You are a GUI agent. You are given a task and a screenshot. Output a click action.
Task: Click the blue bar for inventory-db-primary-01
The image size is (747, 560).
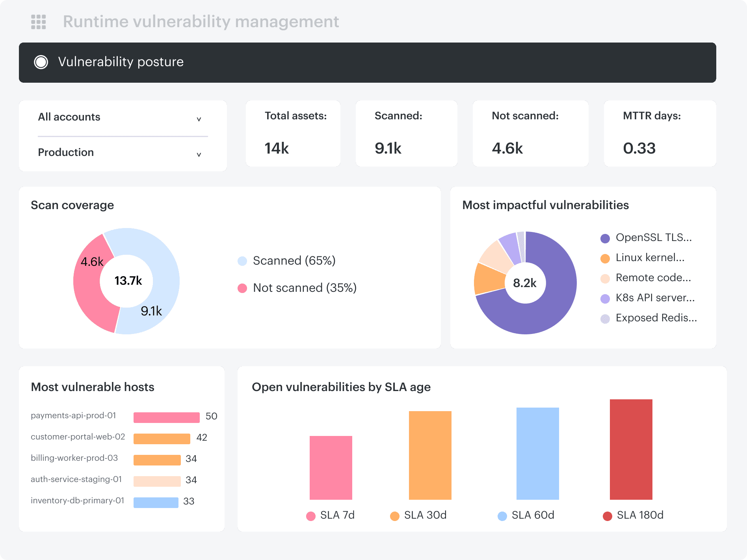coord(156,503)
